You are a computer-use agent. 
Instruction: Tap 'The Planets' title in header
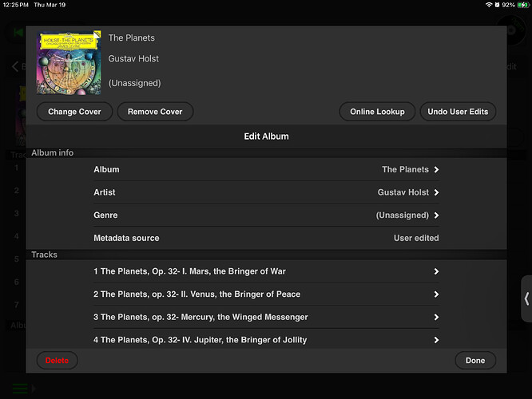click(131, 38)
